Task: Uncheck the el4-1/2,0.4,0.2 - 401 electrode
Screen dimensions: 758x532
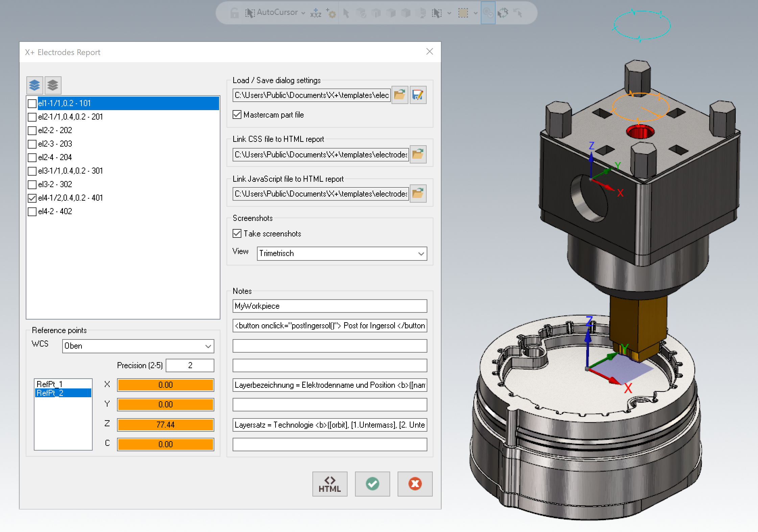Action: click(32, 198)
